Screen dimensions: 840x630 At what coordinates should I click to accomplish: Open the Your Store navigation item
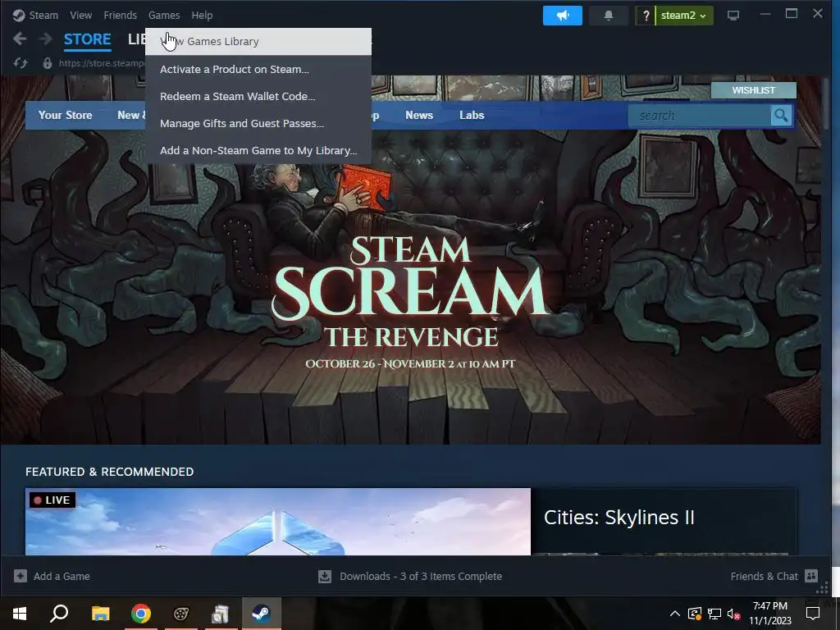[65, 115]
